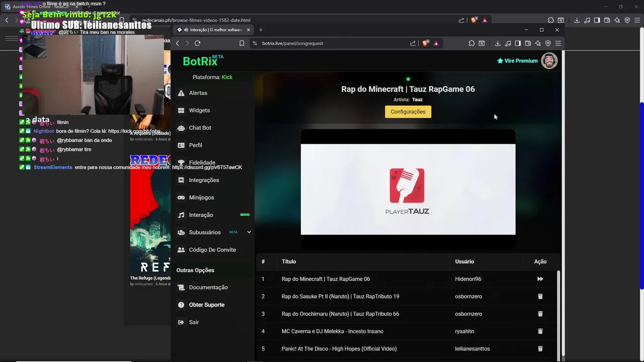Reload the botrix.live page
Viewport: 644px width, 362px height.
tap(197, 43)
